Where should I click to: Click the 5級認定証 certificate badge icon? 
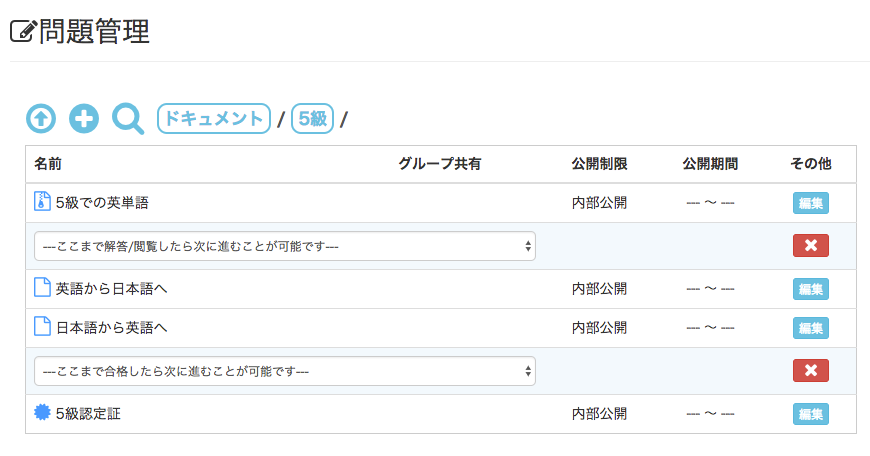pos(42,413)
